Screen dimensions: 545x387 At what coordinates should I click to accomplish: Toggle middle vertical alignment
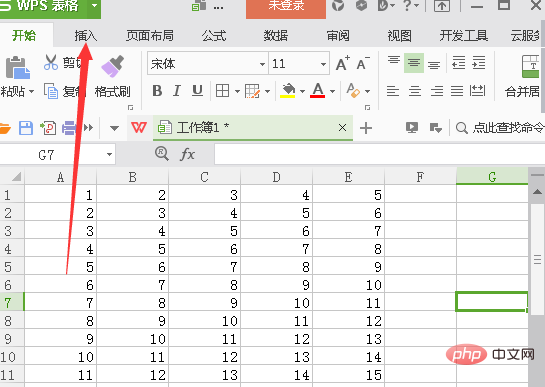[414, 63]
